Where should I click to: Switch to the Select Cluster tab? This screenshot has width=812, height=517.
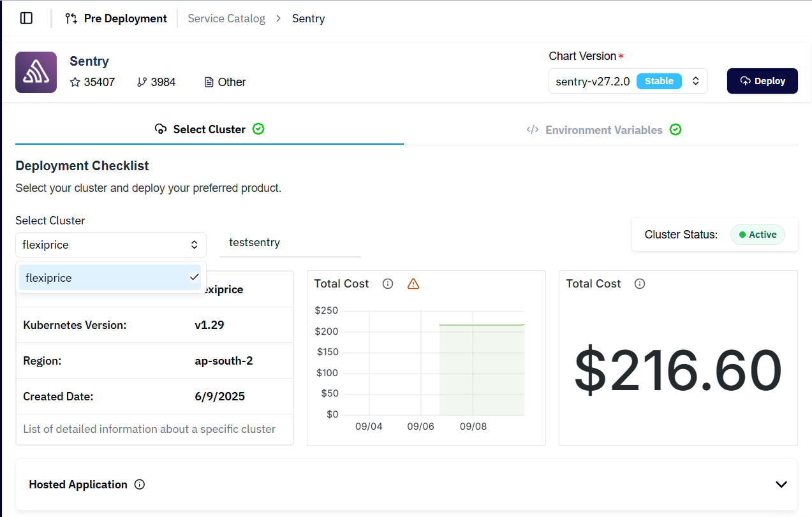point(209,129)
